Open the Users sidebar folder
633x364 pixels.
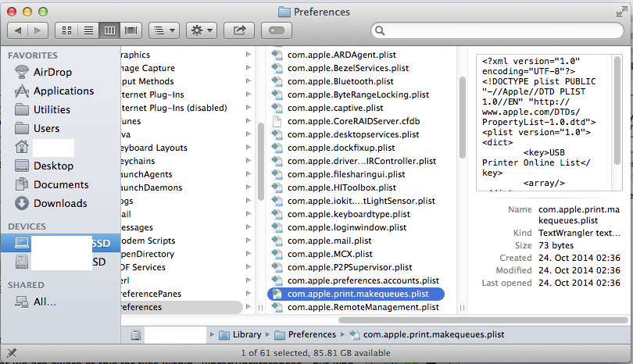tap(38, 128)
